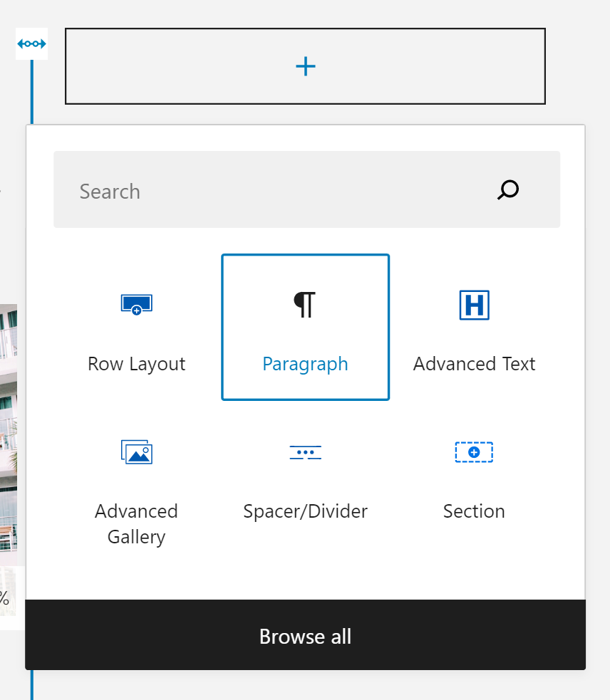Click the dashed Section block icon
This screenshot has width=610, height=700.
tap(474, 452)
